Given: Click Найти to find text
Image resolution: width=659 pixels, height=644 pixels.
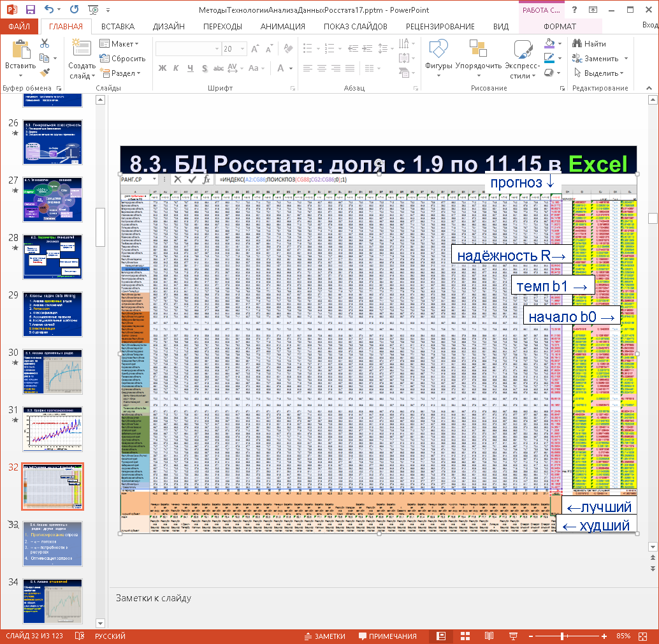Looking at the screenshot, I should [590, 44].
